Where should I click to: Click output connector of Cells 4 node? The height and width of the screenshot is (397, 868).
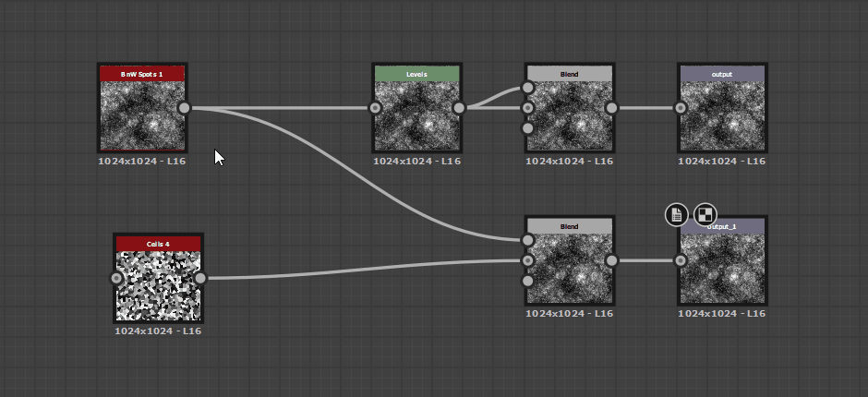coord(200,278)
